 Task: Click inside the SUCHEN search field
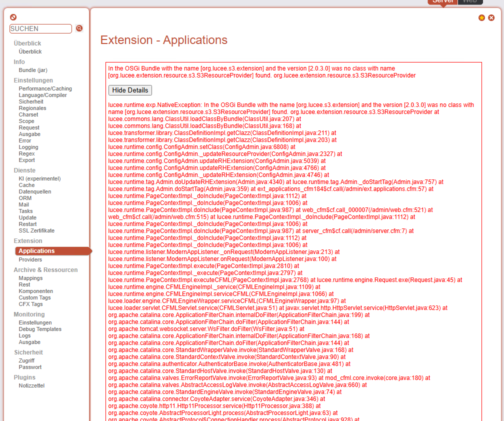coord(40,28)
